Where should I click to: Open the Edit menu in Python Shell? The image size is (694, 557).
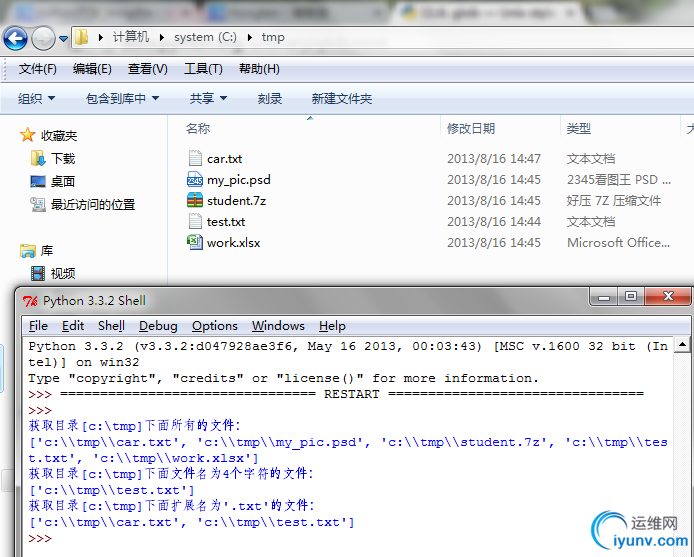click(73, 326)
